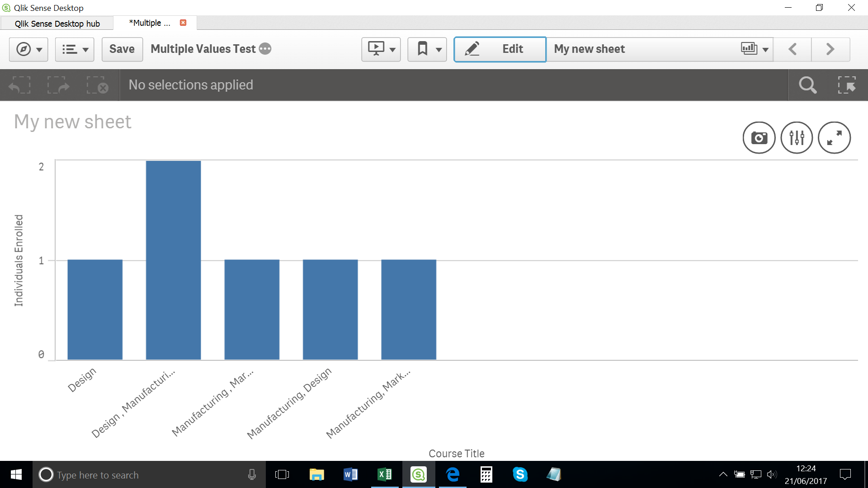This screenshot has height=488, width=868.
Task: Take a snapshot of the chart
Action: (x=759, y=138)
